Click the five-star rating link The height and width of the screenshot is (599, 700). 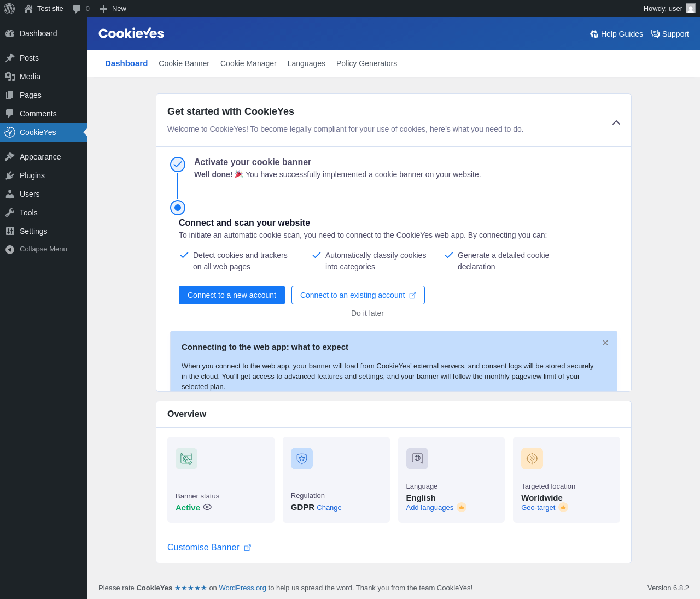coord(191,588)
